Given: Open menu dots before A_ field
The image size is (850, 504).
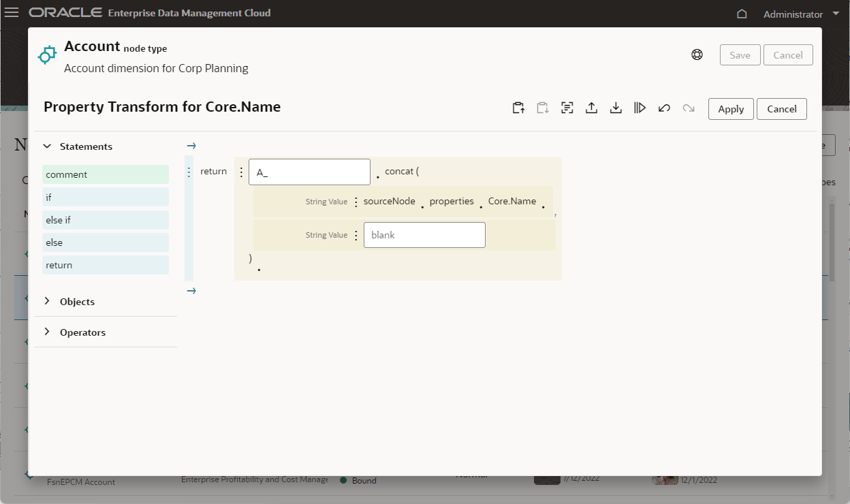Looking at the screenshot, I should click(241, 172).
